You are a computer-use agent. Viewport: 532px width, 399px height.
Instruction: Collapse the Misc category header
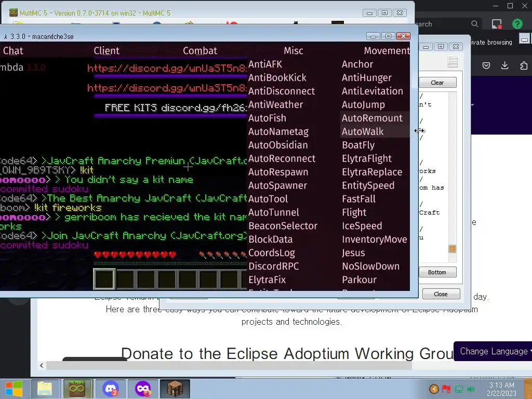tap(293, 50)
